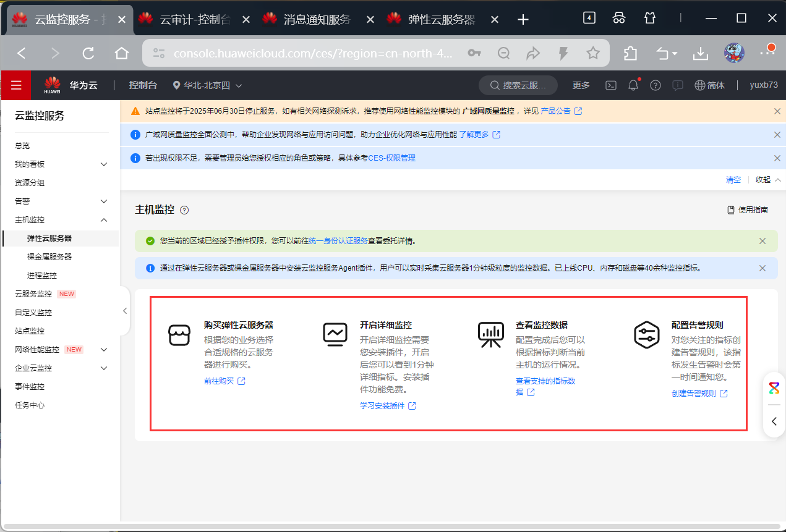
Task: Click the share arrow icon in address bar
Action: point(533,53)
